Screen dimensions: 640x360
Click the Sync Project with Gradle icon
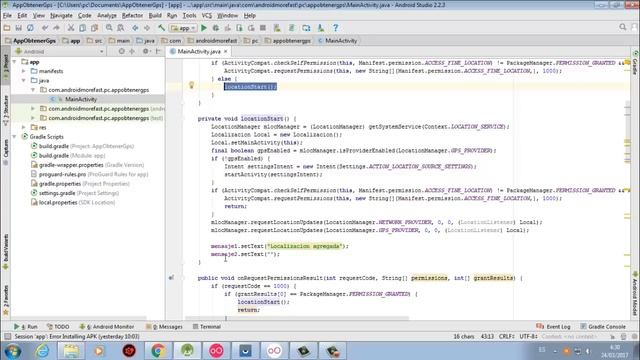coord(291,28)
